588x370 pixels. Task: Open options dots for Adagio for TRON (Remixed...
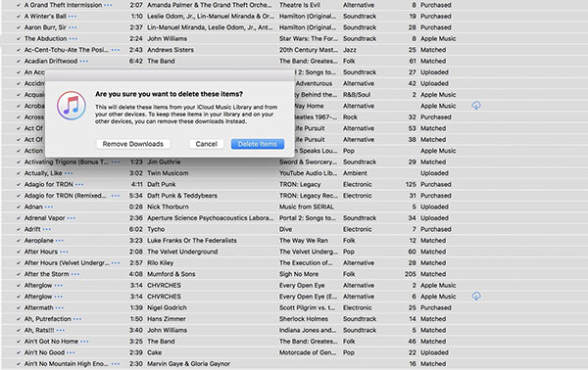(116, 196)
